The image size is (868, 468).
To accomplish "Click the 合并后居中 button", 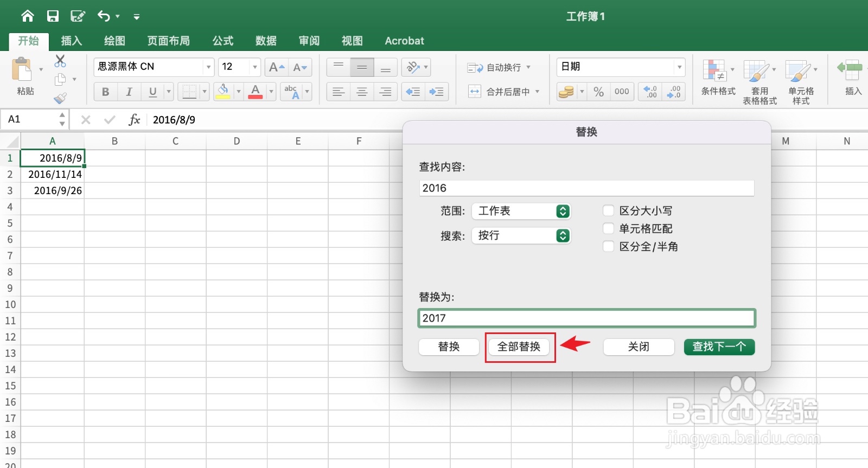I will (x=499, y=92).
